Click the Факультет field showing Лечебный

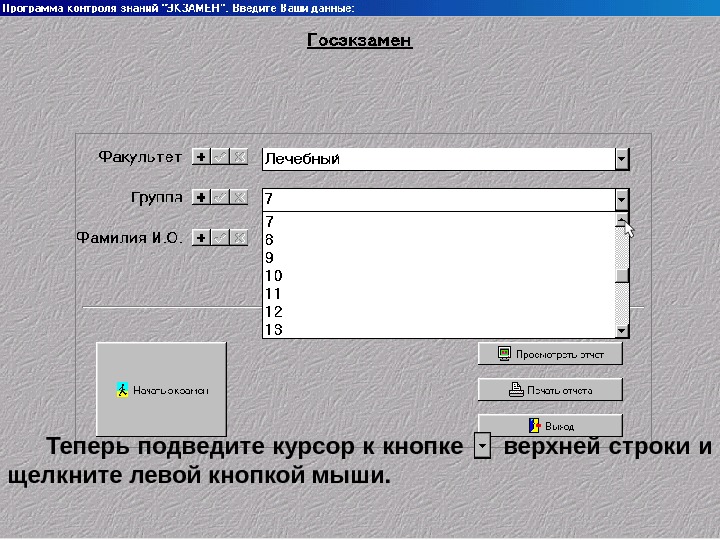[439, 159]
